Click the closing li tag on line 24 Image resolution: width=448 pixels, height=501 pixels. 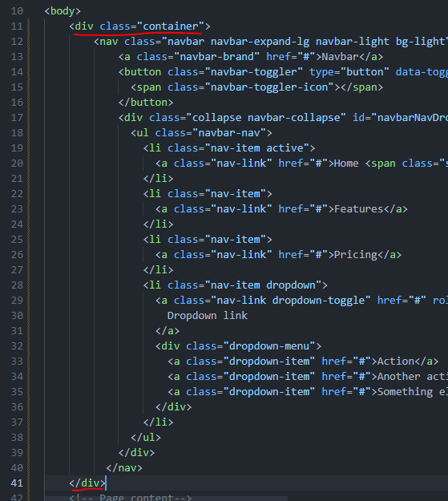tap(158, 224)
